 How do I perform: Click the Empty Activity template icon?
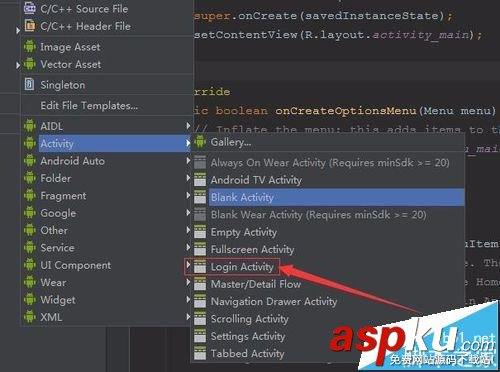tap(200, 232)
